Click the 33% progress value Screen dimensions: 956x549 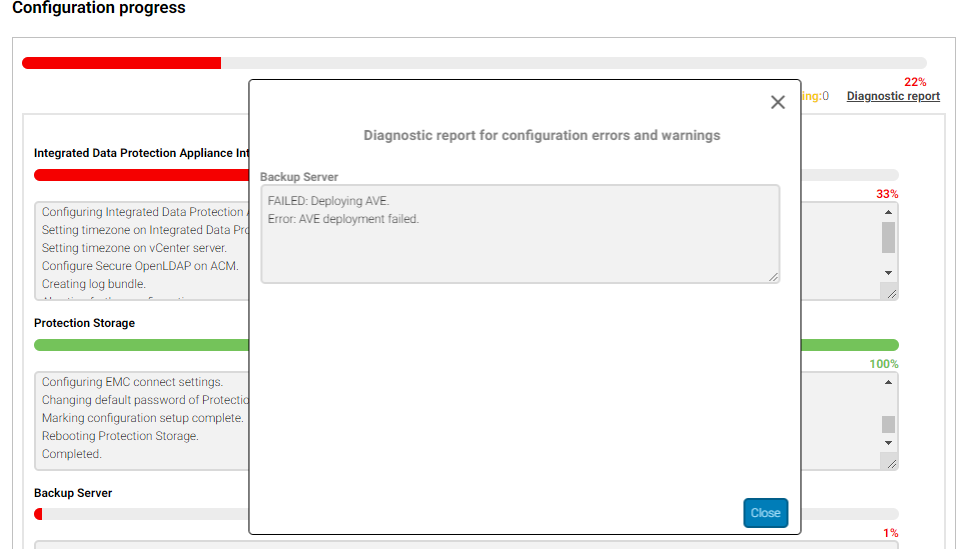[888, 194]
